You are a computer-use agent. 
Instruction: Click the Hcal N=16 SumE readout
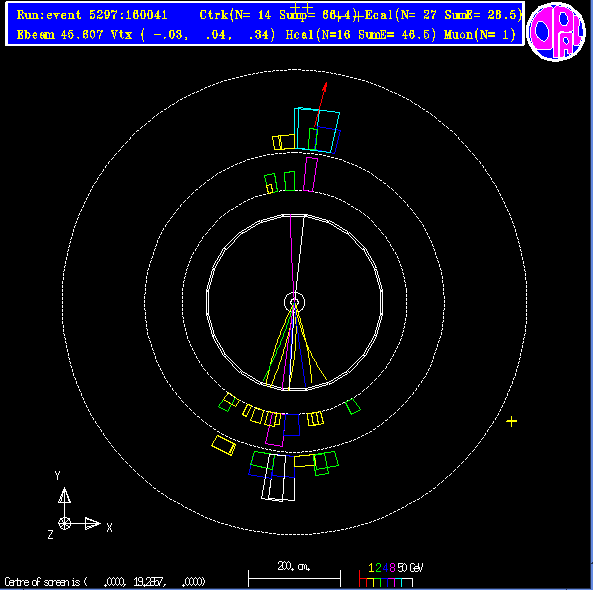[x=361, y=35]
